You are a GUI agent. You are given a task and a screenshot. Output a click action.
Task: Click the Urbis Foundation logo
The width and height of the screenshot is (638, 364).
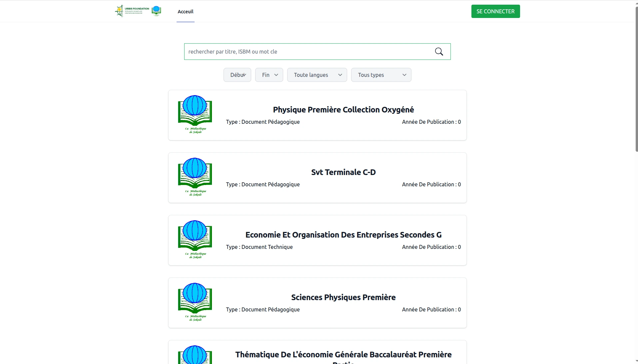pyautogui.click(x=132, y=11)
